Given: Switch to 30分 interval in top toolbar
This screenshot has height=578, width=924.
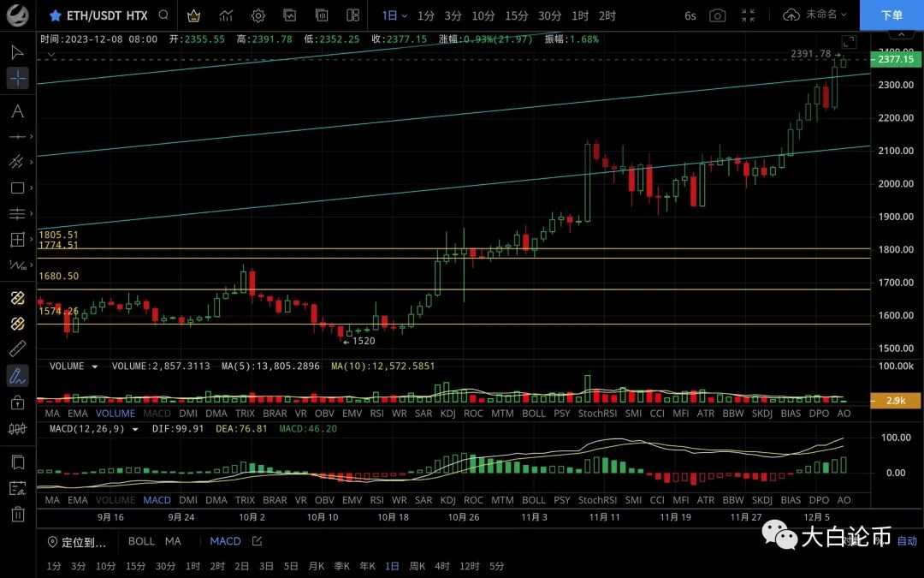Looking at the screenshot, I should 549,16.
